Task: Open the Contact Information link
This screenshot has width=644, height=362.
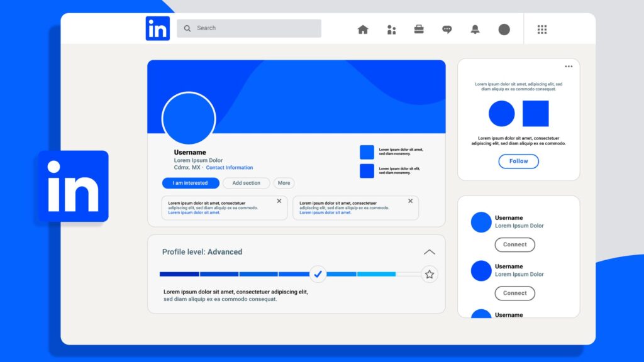Action: pos(230,168)
